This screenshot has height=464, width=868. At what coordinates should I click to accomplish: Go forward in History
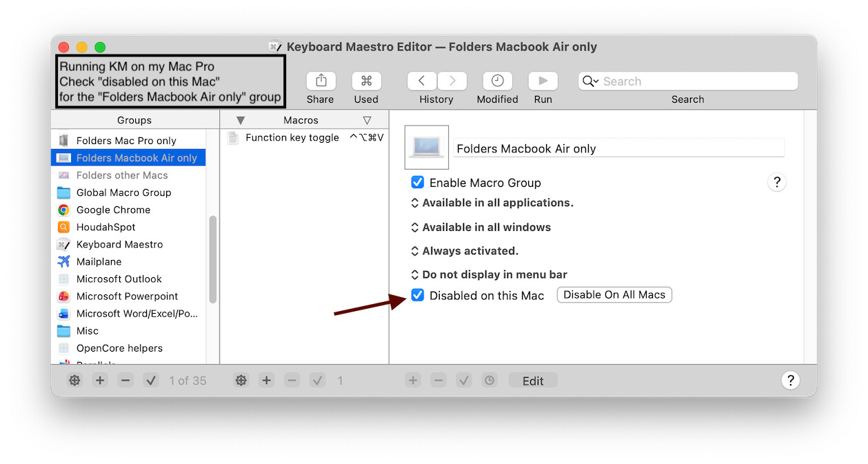[452, 81]
